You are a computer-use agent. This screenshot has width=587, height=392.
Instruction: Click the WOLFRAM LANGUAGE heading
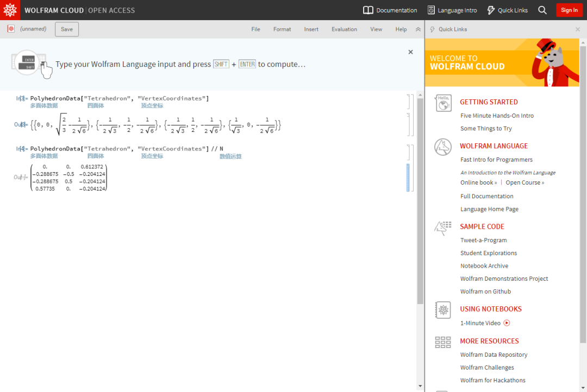(494, 146)
